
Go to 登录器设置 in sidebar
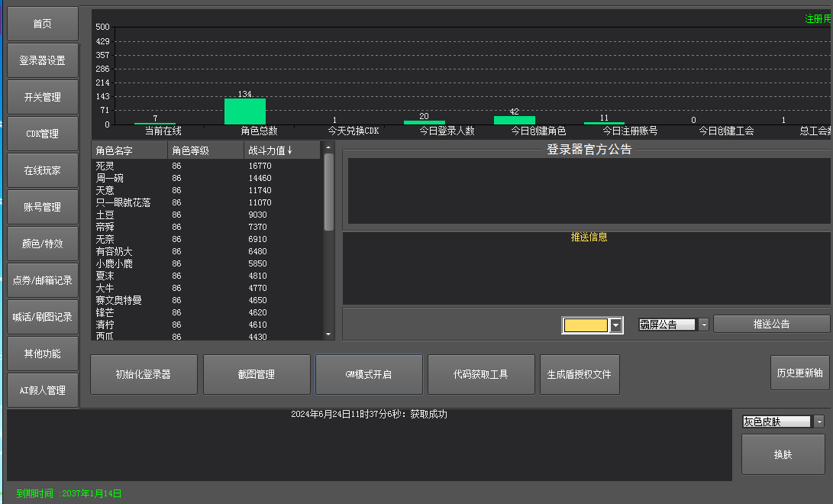pyautogui.click(x=43, y=61)
